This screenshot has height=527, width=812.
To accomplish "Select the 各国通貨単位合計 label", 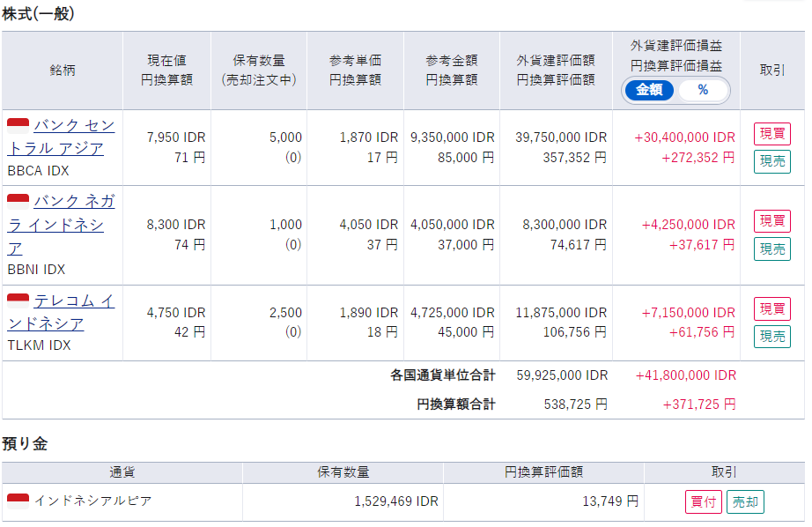I will click(x=443, y=375).
